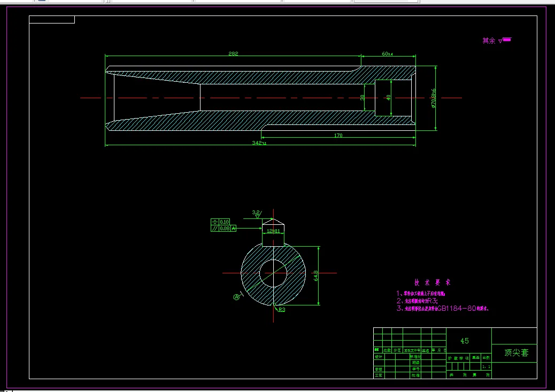Click the 重量 label cell

pyautogui.click(x=475, y=358)
